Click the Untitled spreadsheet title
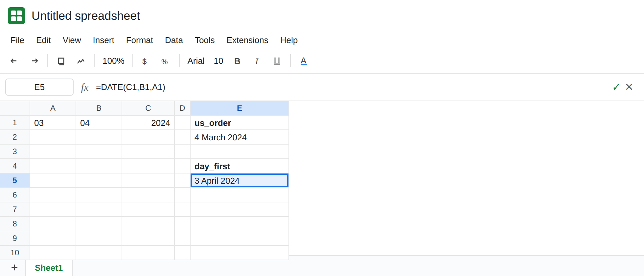Viewport: 644px width, 276px height. (x=86, y=16)
